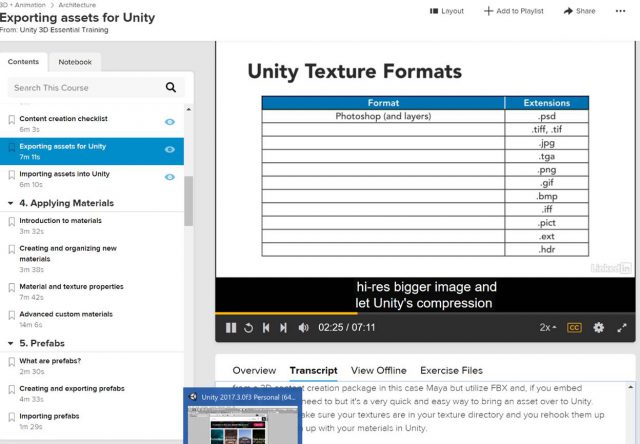Open playback speed 2x menu

(x=548, y=327)
